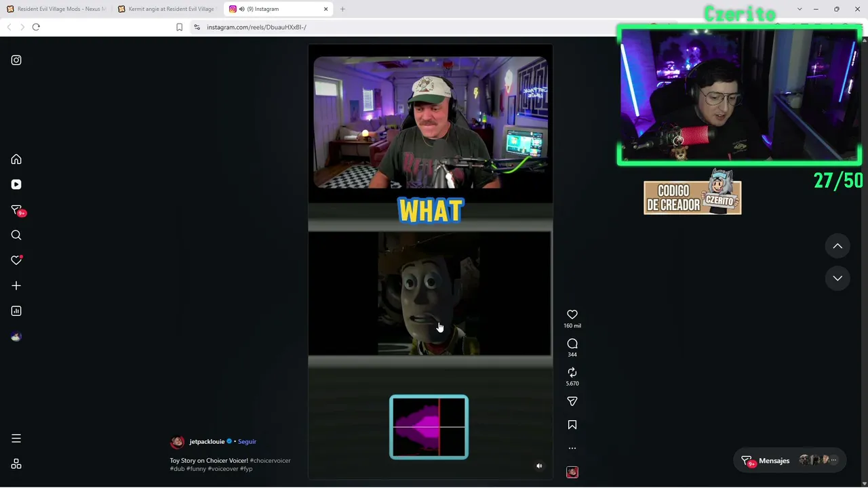Click the 160 mil likes count
The width and height of the screenshot is (868, 488).
tap(572, 326)
